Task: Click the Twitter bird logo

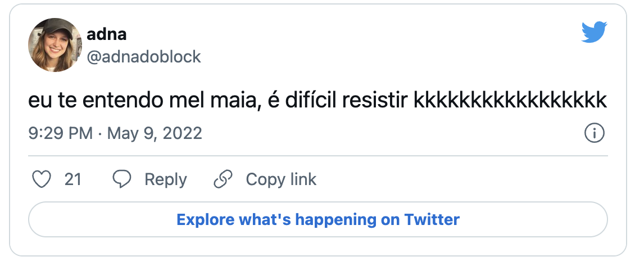Action: pyautogui.click(x=594, y=33)
